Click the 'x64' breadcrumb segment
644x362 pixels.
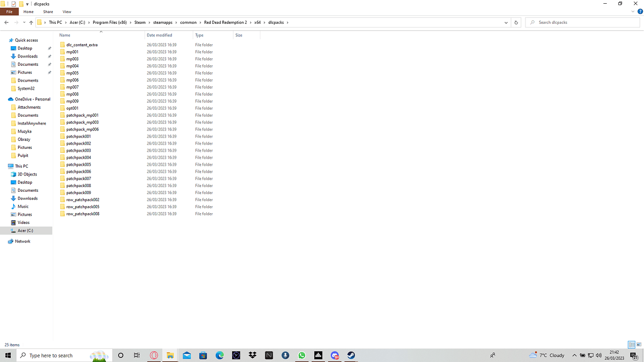258,22
